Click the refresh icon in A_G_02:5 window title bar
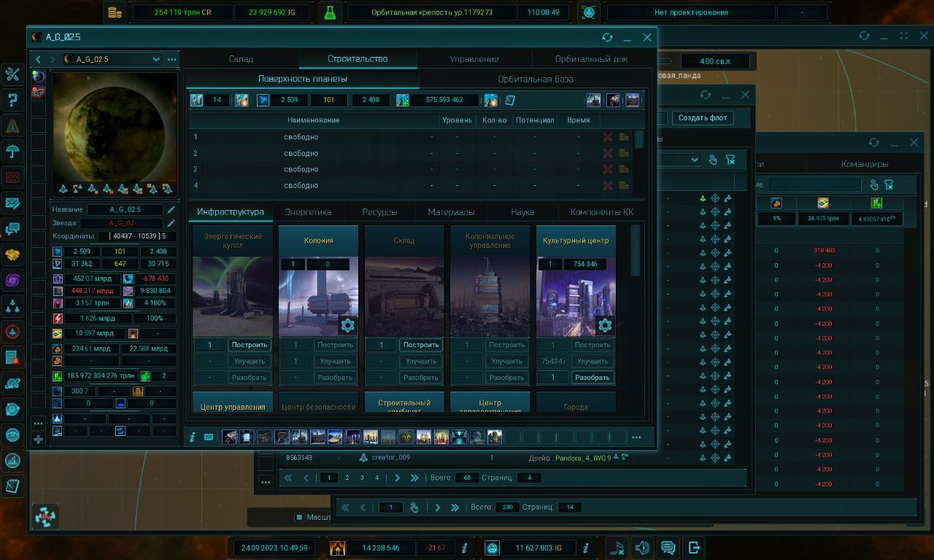The width and height of the screenshot is (934, 560). (x=607, y=37)
